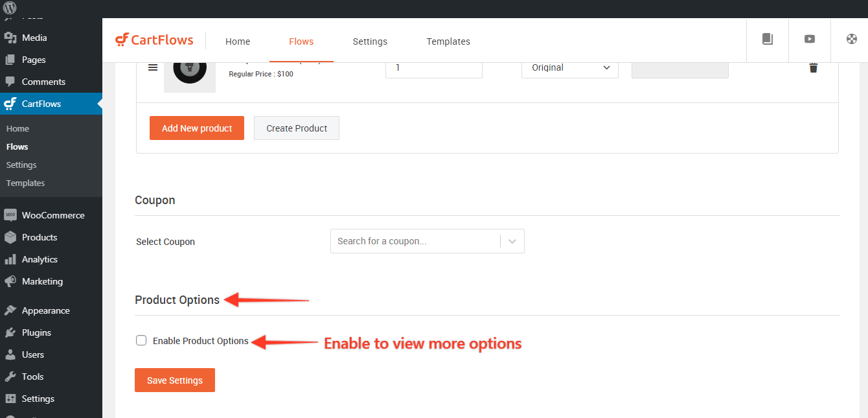868x418 pixels.
Task: Click Add New product button
Action: pos(197,128)
